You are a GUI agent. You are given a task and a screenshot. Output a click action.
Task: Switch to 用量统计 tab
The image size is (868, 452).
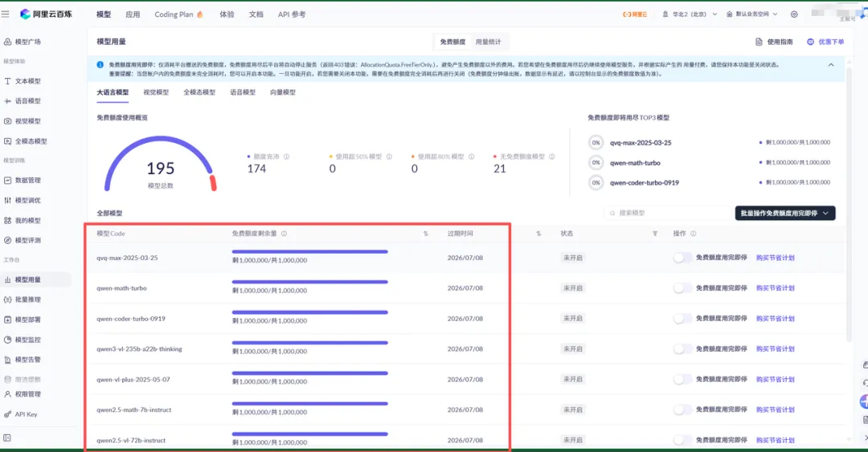coord(489,42)
